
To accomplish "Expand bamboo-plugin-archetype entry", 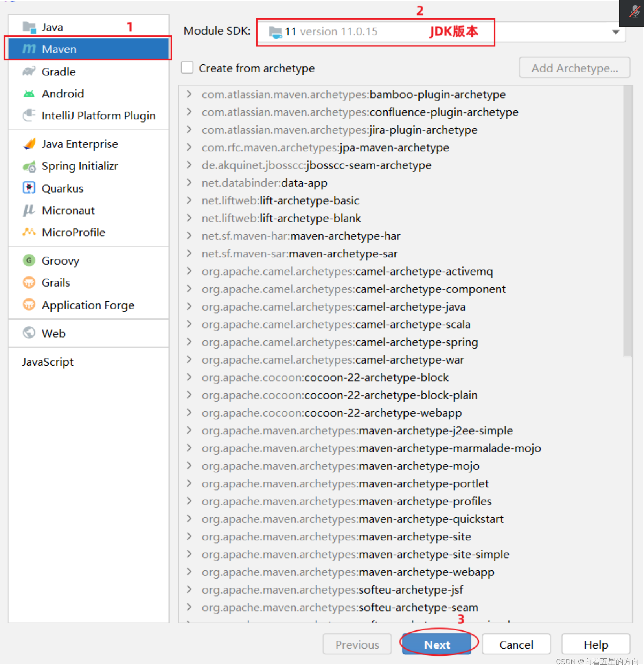I will pos(189,94).
